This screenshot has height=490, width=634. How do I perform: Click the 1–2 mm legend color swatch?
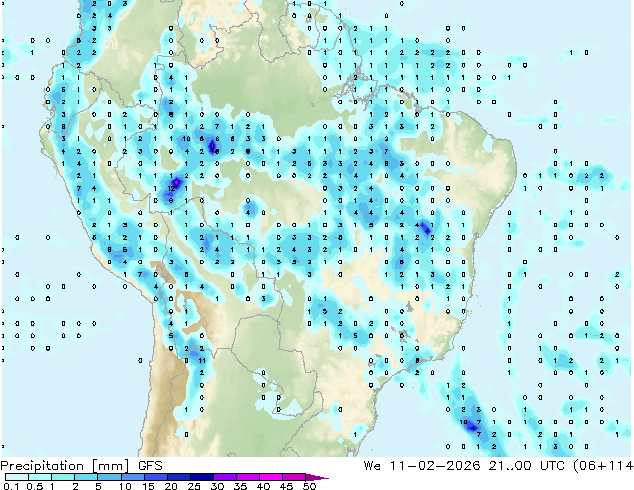[x=63, y=477]
